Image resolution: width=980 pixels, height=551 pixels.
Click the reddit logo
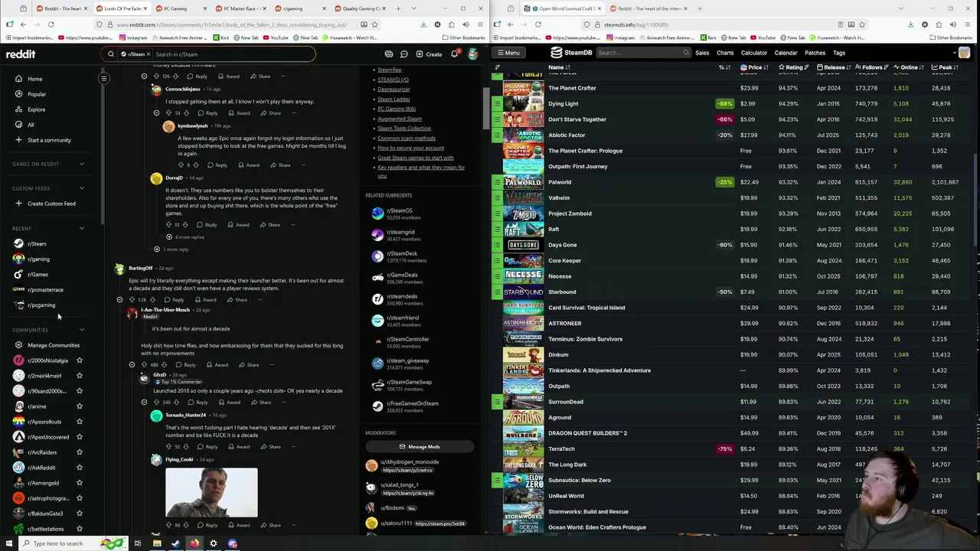[21, 54]
